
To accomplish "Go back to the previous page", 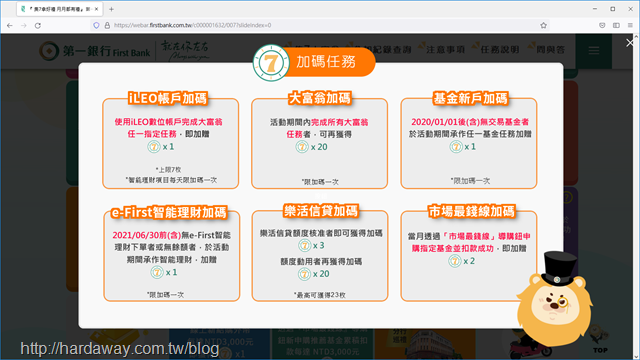I will 10,25.
